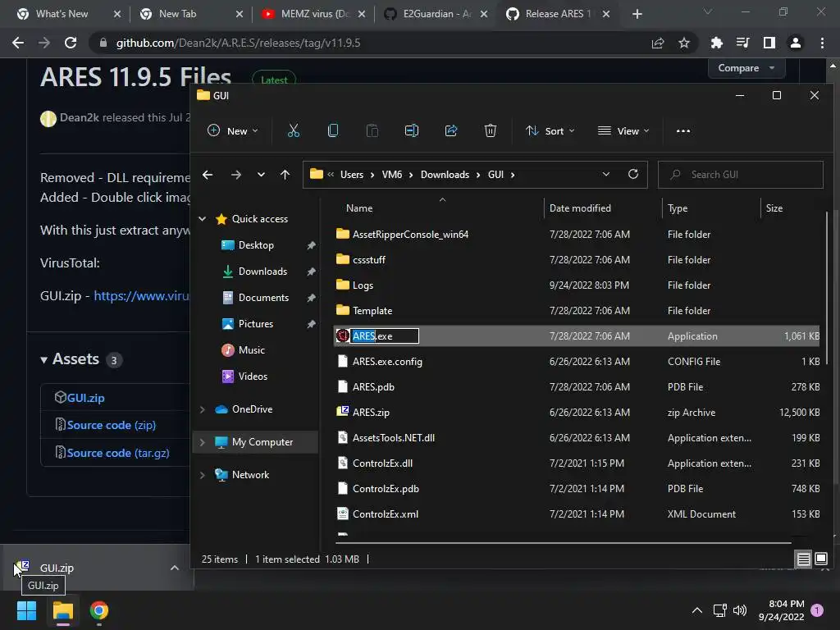Open Chrome extensions puzzle icon
Image resolution: width=840 pixels, height=630 pixels.
[x=716, y=43]
